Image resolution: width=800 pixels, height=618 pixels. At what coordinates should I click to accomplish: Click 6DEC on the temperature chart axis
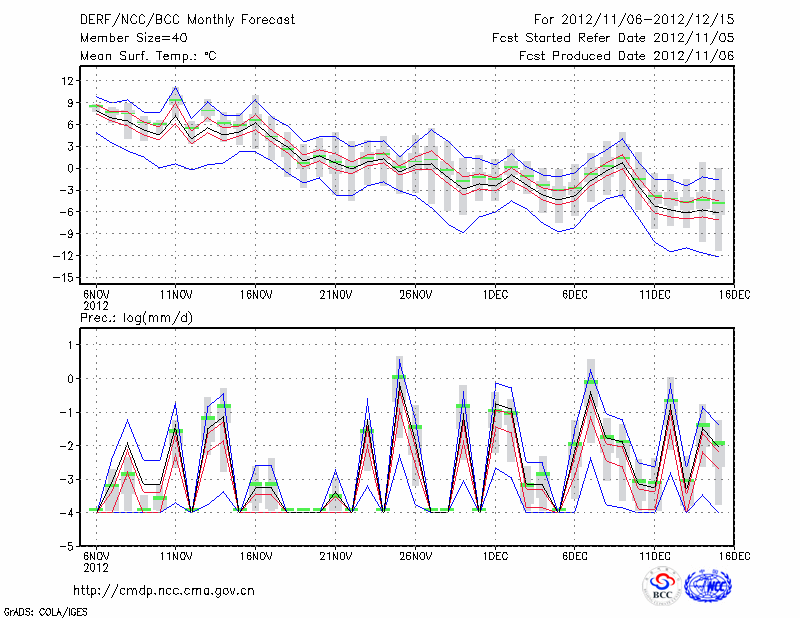[574, 294]
